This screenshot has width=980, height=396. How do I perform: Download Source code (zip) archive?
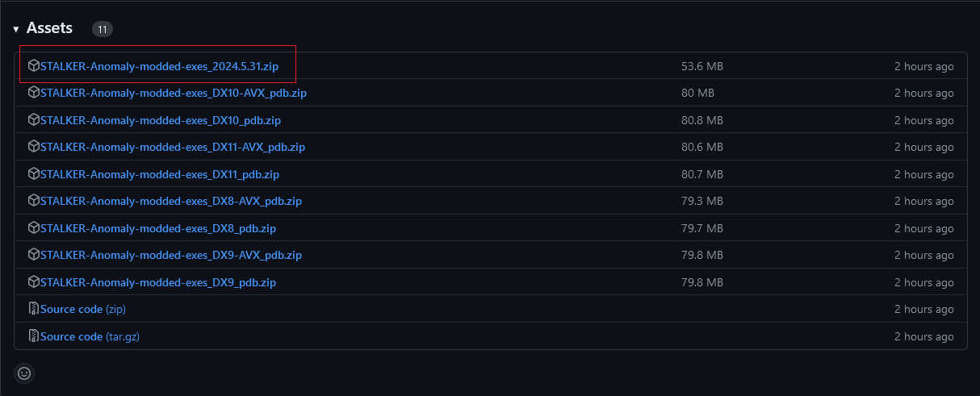[x=82, y=309]
